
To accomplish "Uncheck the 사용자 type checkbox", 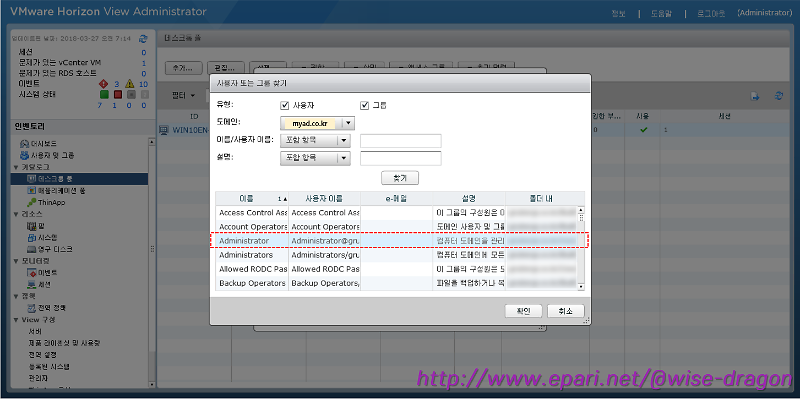I will [x=285, y=106].
